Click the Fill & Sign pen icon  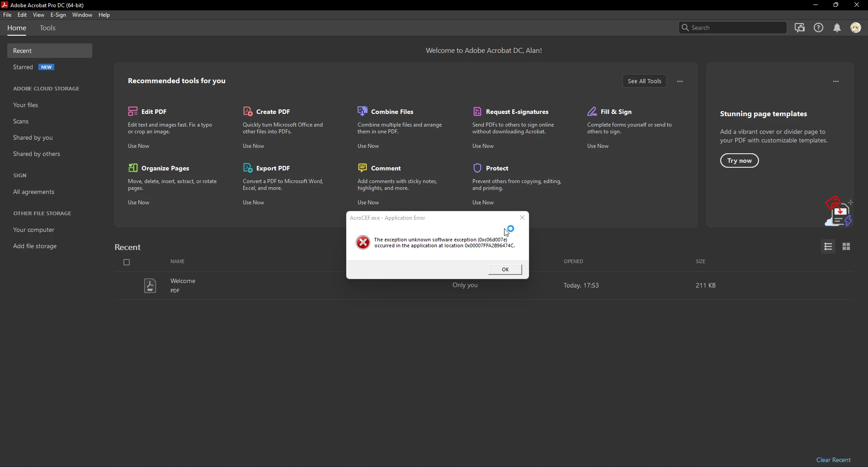pos(592,111)
